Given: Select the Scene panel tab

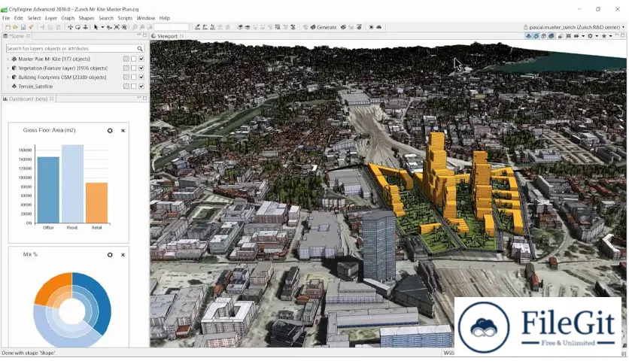Looking at the screenshot, I should 17,36.
